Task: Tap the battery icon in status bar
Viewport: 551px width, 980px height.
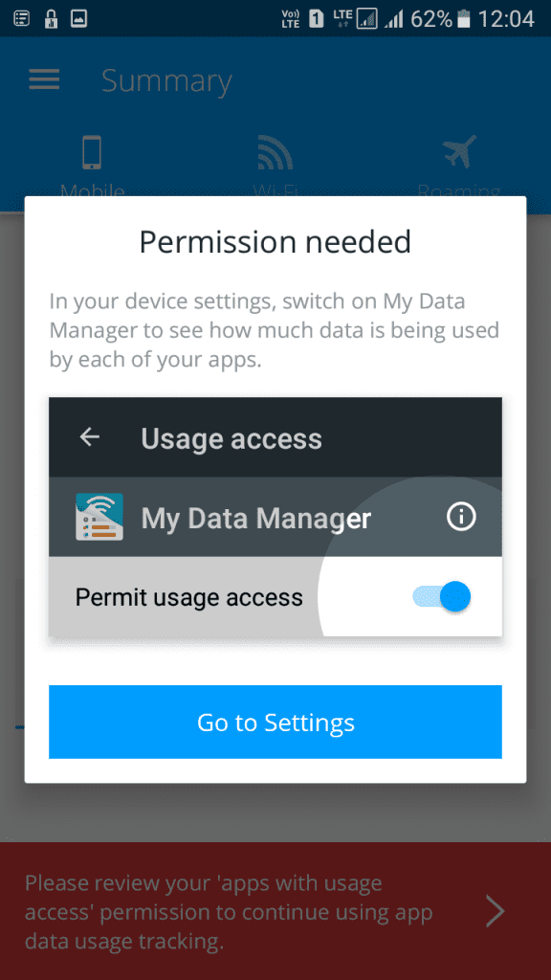Action: click(x=464, y=19)
